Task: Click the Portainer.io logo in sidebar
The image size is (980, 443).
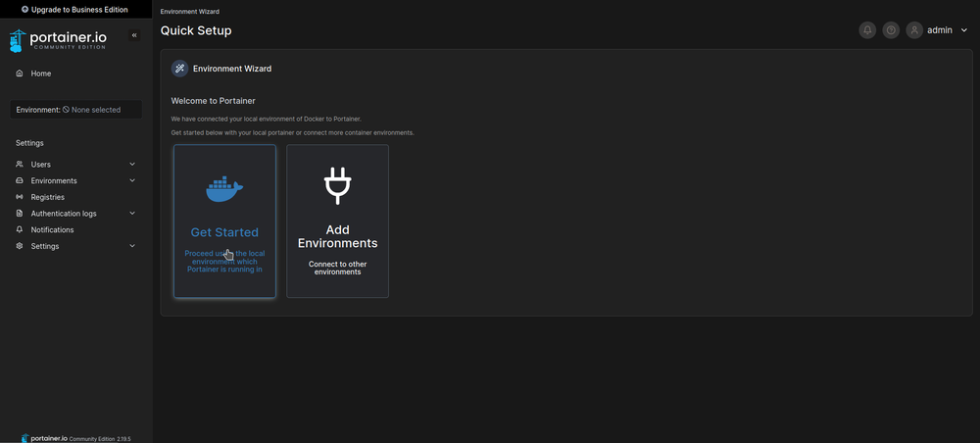Action: click(x=58, y=40)
